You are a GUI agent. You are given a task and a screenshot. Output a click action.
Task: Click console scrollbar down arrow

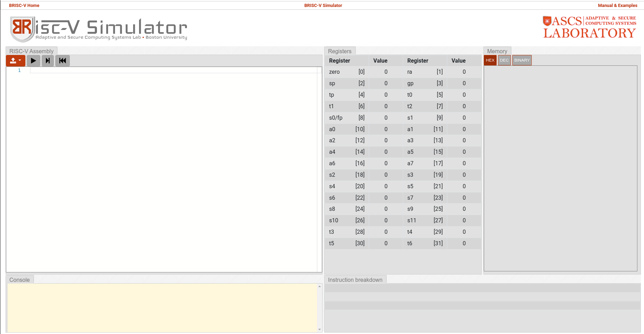pos(319,329)
